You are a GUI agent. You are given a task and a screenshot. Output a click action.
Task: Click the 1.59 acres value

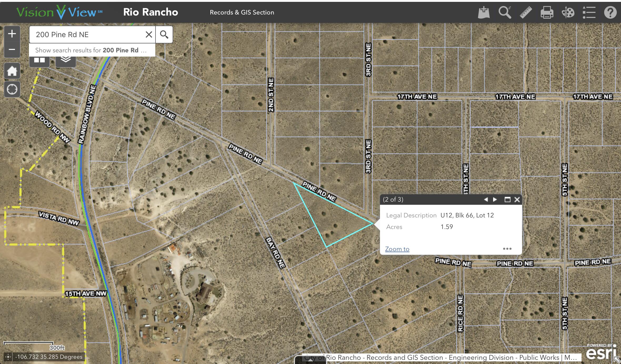[447, 227]
